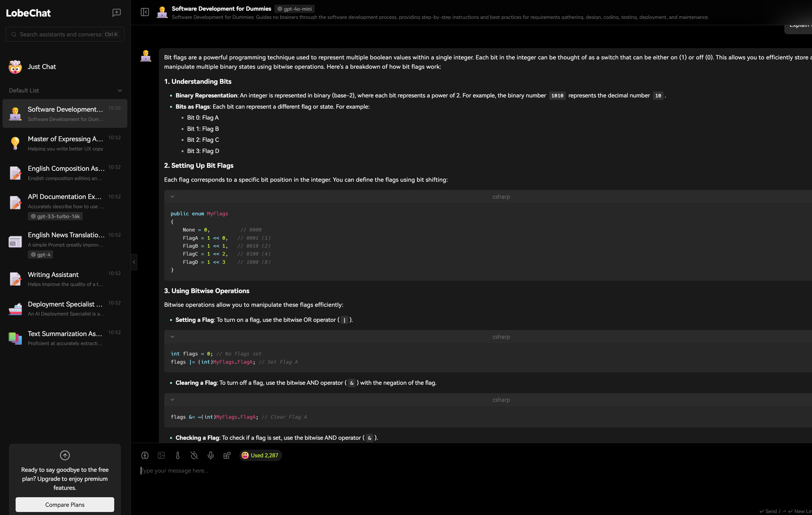
Task: Click the Compare Plans button
Action: click(65, 505)
